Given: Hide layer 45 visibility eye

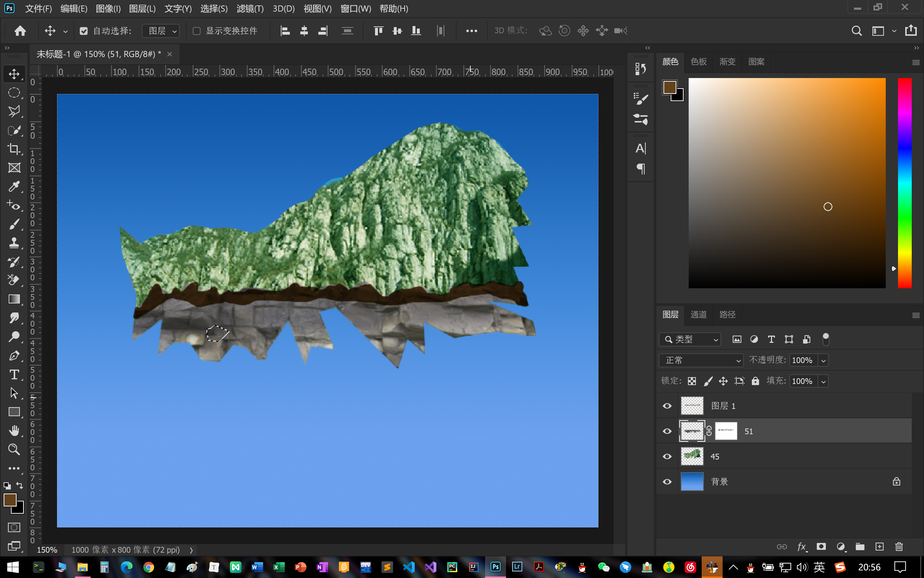Looking at the screenshot, I should pyautogui.click(x=667, y=456).
